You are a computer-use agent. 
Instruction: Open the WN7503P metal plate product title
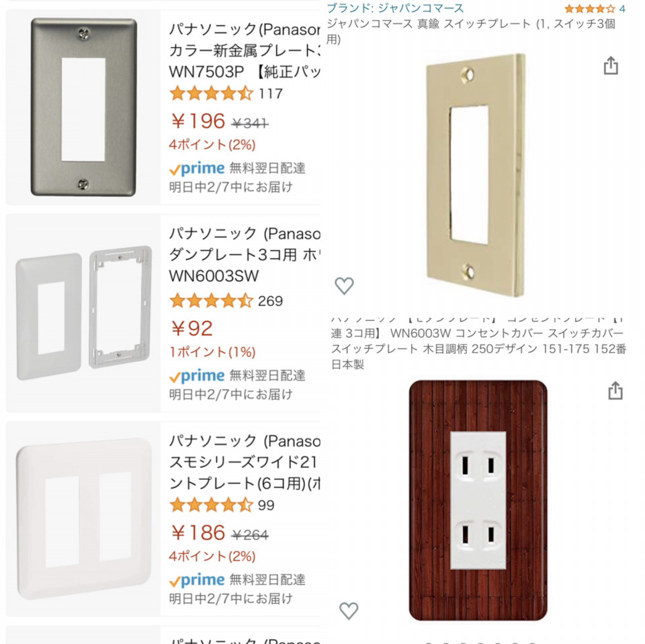[x=245, y=50]
